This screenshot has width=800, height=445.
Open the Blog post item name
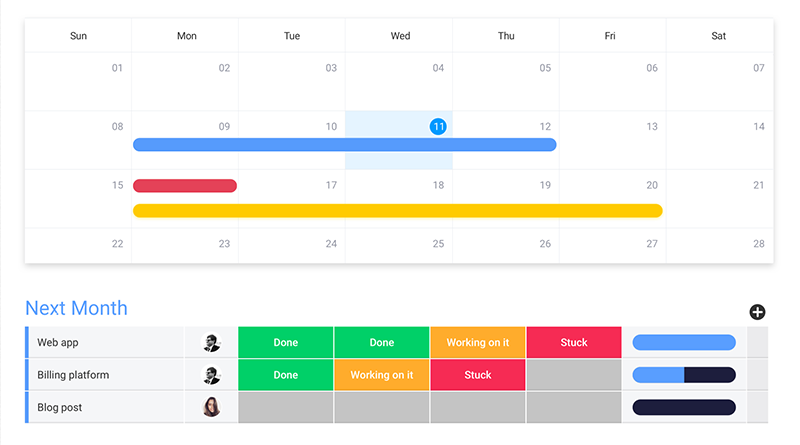[x=61, y=407]
